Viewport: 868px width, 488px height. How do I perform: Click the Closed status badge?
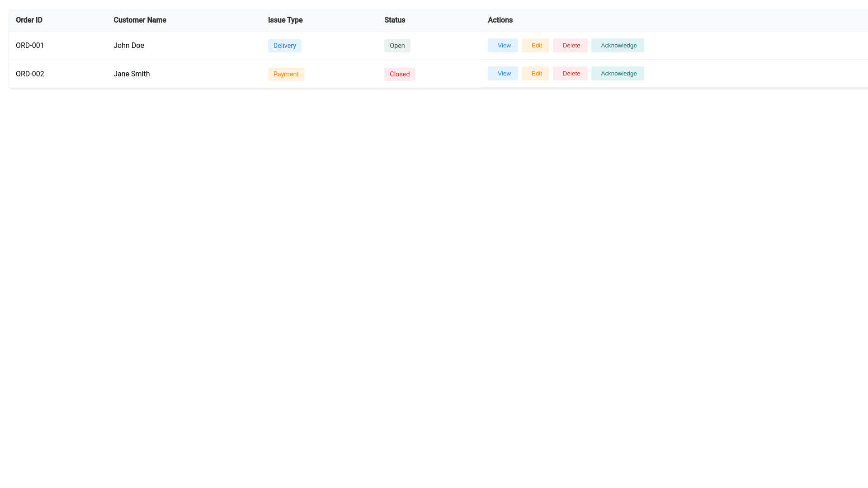(x=400, y=74)
